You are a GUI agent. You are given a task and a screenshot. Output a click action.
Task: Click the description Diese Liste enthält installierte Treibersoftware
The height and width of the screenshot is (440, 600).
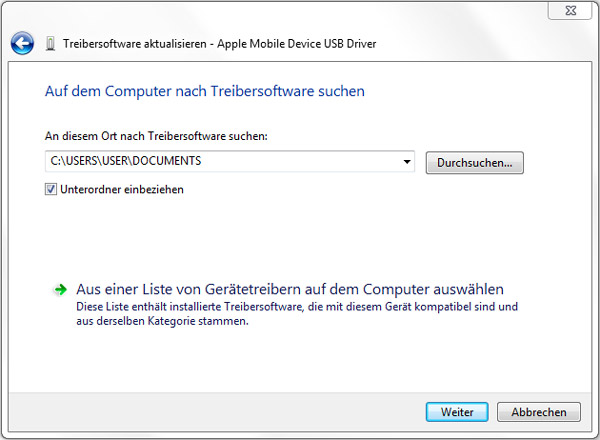297,314
